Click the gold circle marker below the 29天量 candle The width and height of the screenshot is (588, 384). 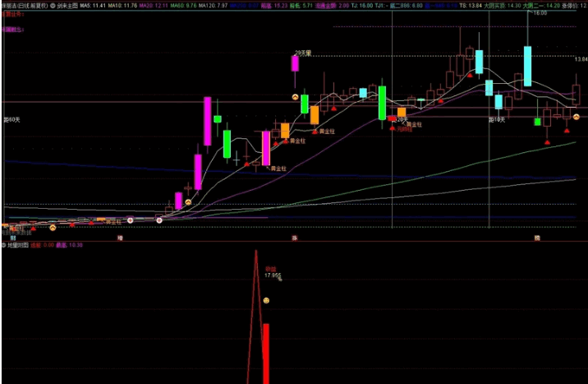(x=295, y=97)
